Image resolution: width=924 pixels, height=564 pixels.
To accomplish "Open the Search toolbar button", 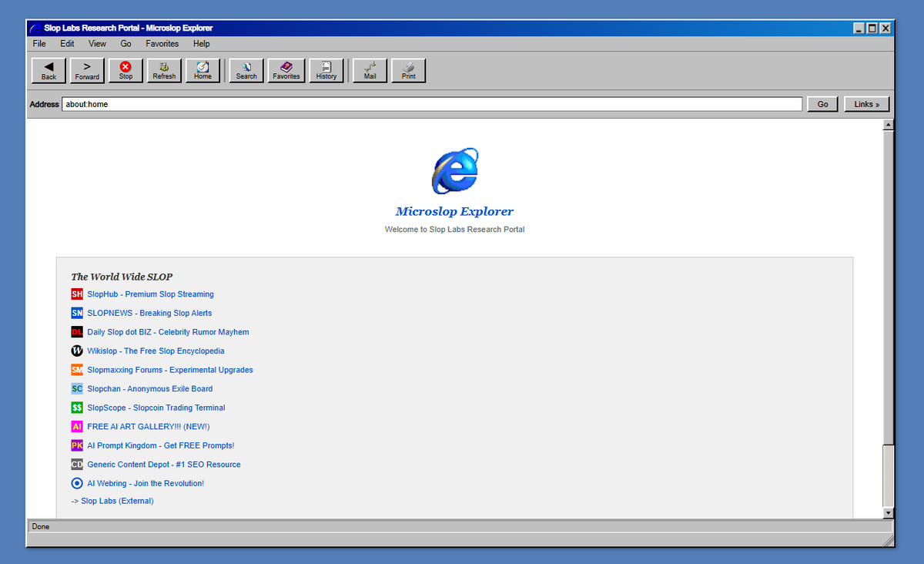I will 246,71.
